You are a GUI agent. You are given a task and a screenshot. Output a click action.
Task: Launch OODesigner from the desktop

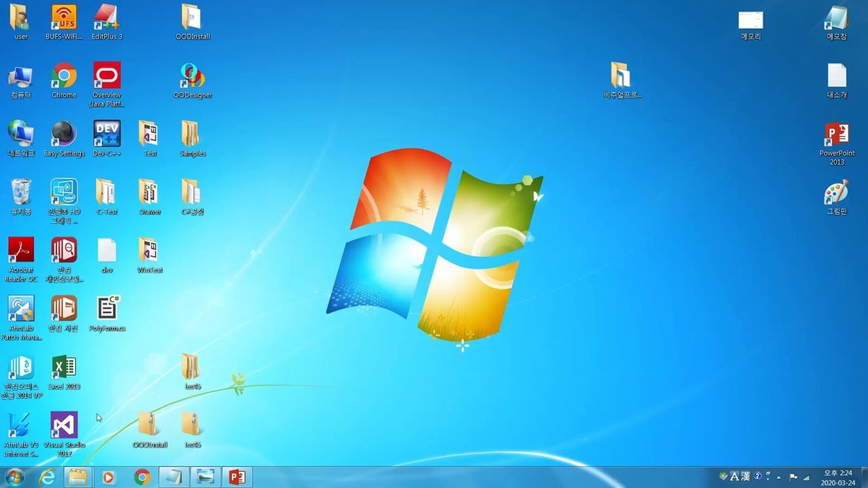(193, 81)
